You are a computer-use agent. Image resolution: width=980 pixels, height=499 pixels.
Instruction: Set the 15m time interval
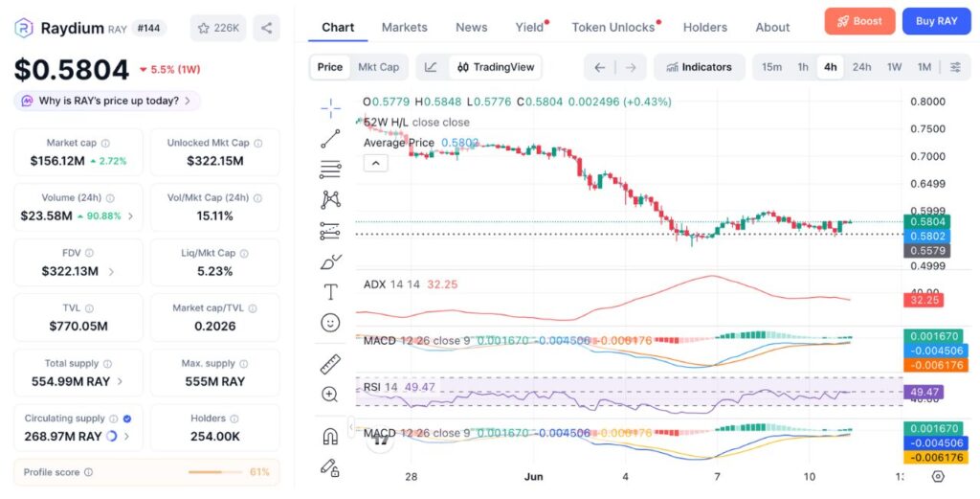(772, 68)
